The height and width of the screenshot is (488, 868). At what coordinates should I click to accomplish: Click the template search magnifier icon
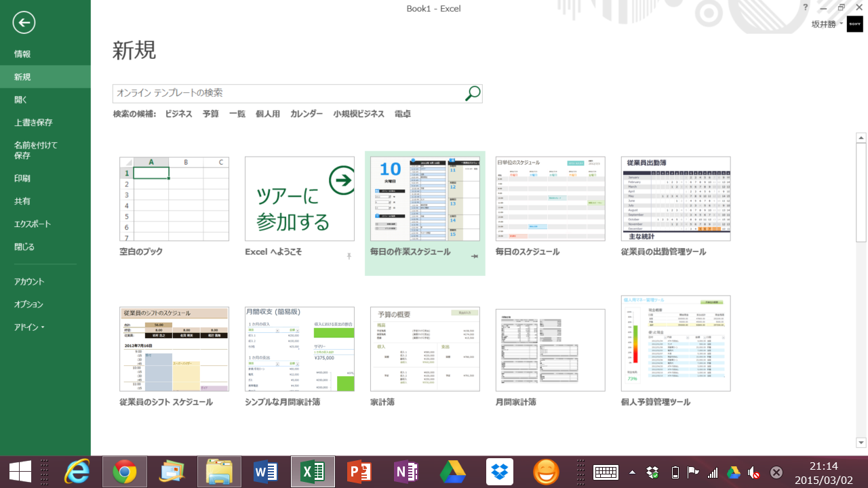click(x=473, y=93)
